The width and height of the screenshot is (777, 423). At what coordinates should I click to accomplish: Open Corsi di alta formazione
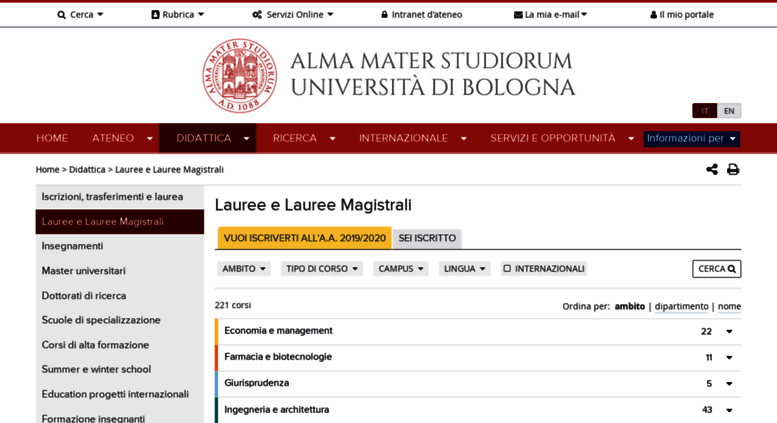[x=119, y=345]
